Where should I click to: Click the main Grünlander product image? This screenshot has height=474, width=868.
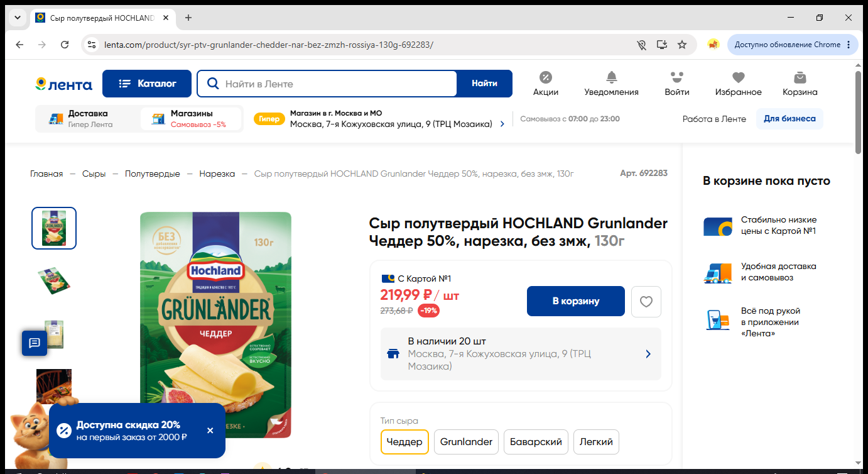pos(215,325)
